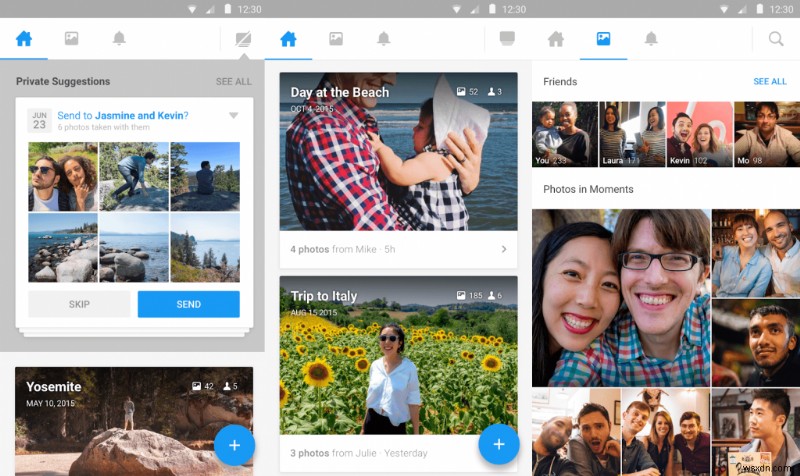Click the blue SEND button
This screenshot has width=800, height=476.
pos(189,304)
